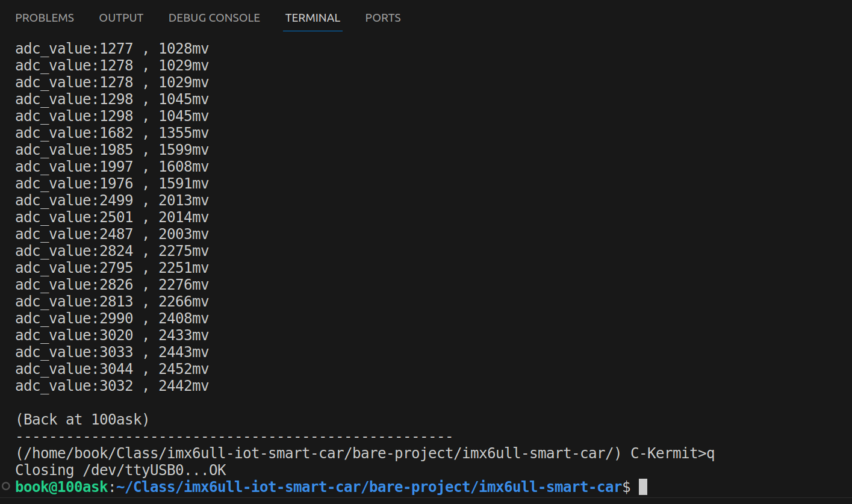This screenshot has height=504, width=852.
Task: Click the dashed separator line
Action: coord(234,437)
